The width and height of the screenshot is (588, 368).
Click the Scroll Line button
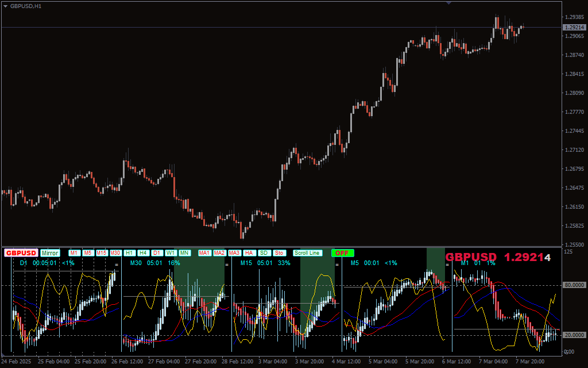(x=307, y=253)
